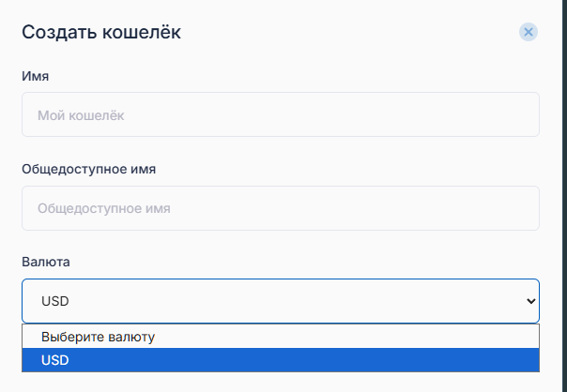Collapse the currency list using its arrow
567x392 pixels.
(531, 301)
